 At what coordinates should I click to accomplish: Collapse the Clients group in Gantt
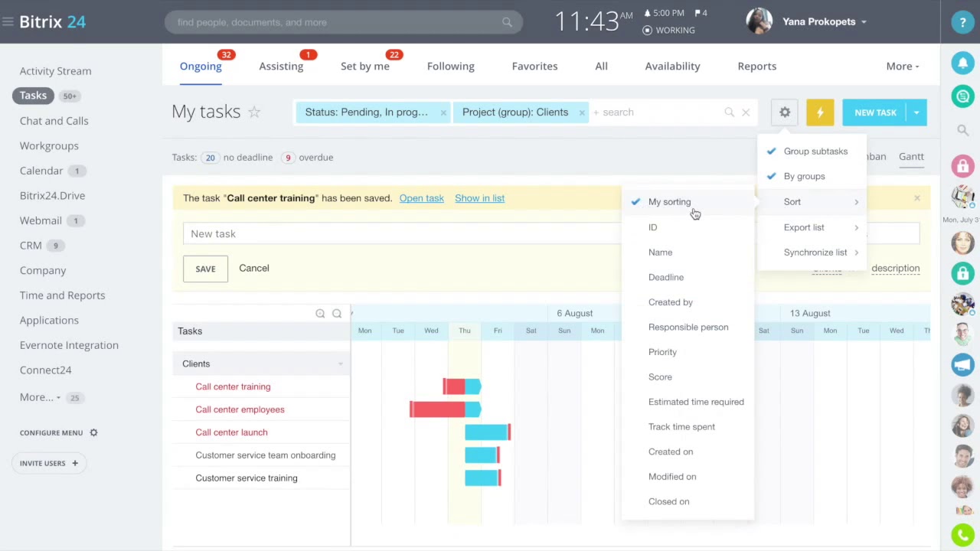click(x=341, y=364)
